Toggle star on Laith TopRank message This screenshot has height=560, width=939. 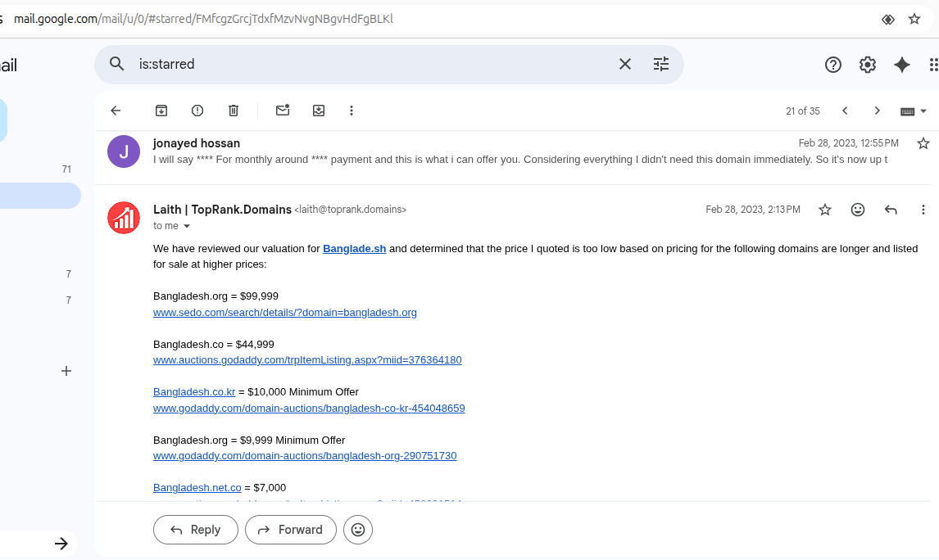pos(825,210)
